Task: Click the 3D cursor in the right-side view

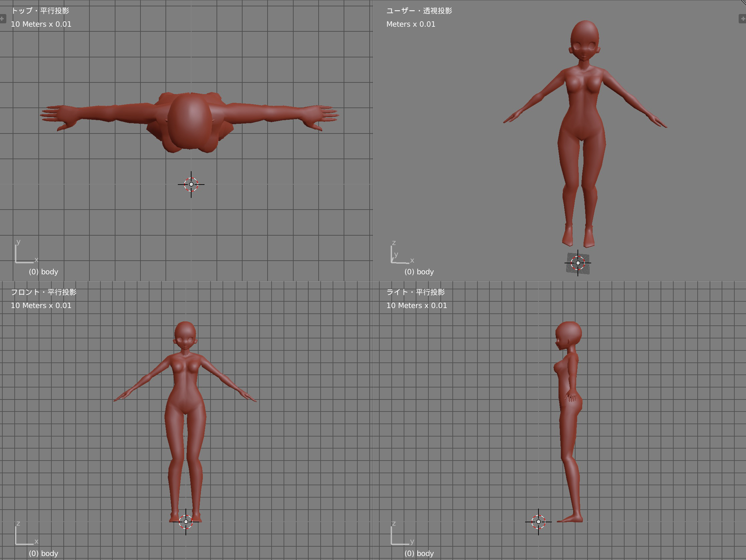Action: pyautogui.click(x=538, y=522)
